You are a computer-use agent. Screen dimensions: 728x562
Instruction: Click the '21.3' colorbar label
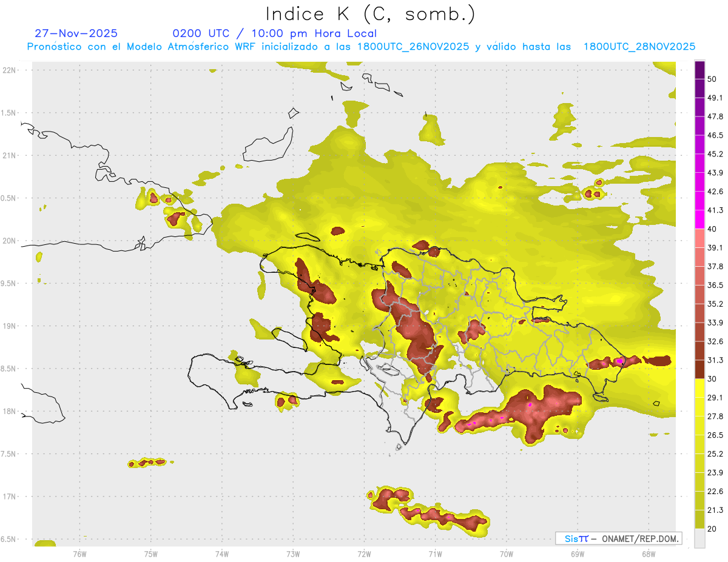coord(715,510)
